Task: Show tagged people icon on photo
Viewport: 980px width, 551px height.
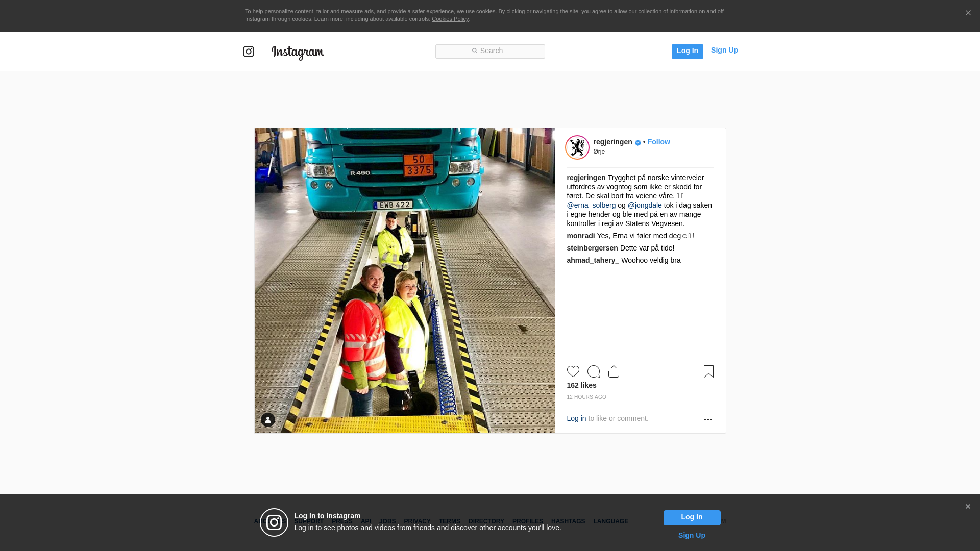Action: pyautogui.click(x=268, y=420)
